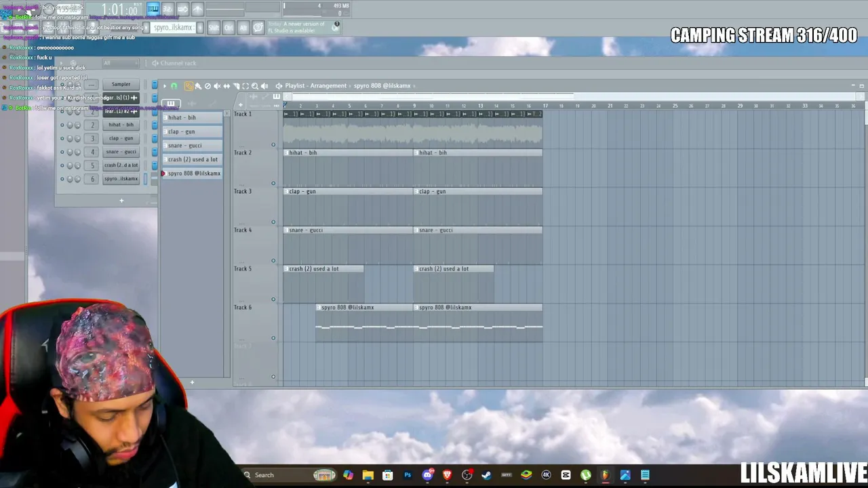This screenshot has height=488, width=868.
Task: Open the spyro pattern selector in top toolbar
Action: (173, 28)
